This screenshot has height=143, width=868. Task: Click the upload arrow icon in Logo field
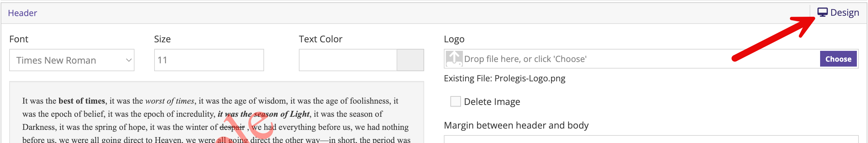click(x=454, y=58)
